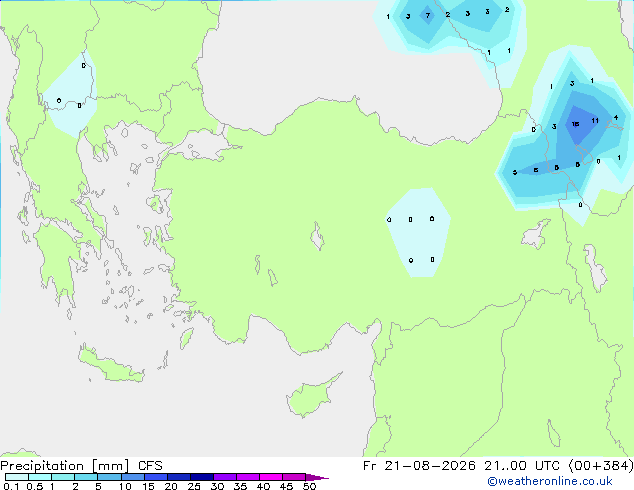The image size is (634, 490).
Task: Select the 2–5 mm legend swatch
Action: coord(86,477)
